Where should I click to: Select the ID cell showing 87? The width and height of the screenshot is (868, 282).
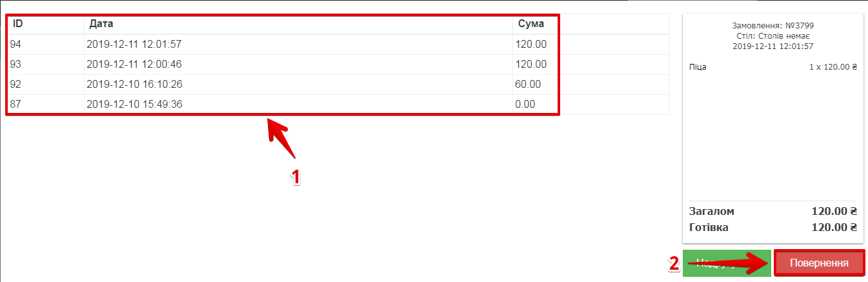coord(16,105)
